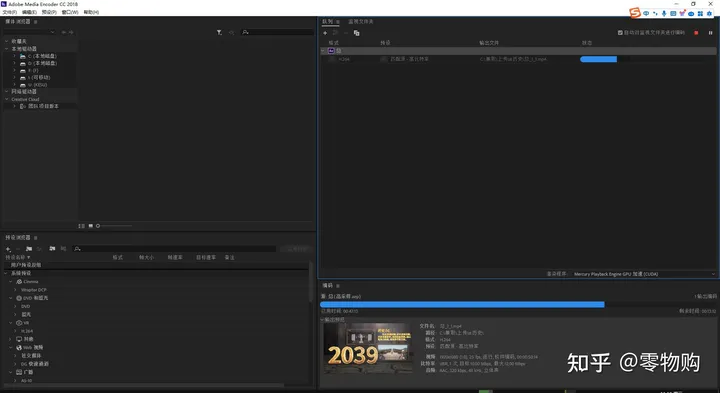Click the Sogou toolbar microphone icon
The height and width of the screenshot is (393, 720).
point(664,13)
